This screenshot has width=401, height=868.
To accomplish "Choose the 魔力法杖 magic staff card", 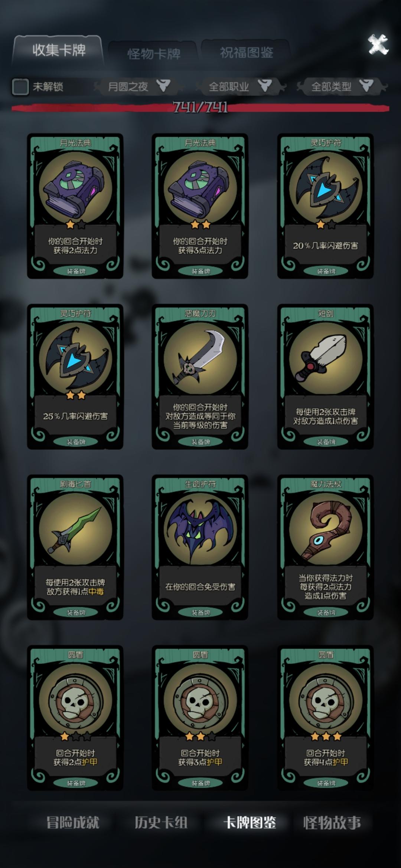I will click(x=325, y=547).
